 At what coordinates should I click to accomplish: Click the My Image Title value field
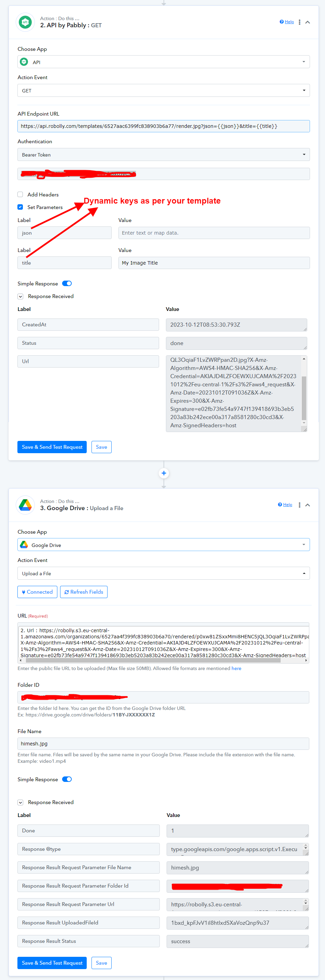[214, 263]
